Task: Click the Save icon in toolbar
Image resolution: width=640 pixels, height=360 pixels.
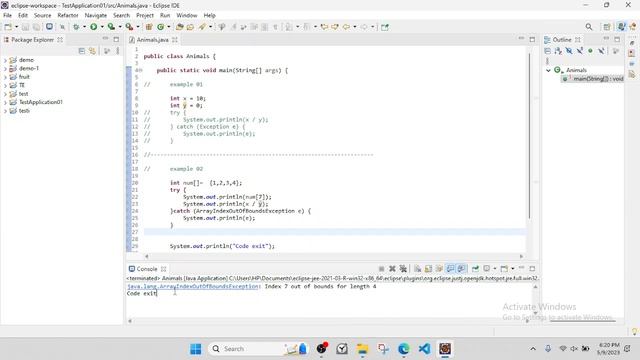Action: [25, 27]
